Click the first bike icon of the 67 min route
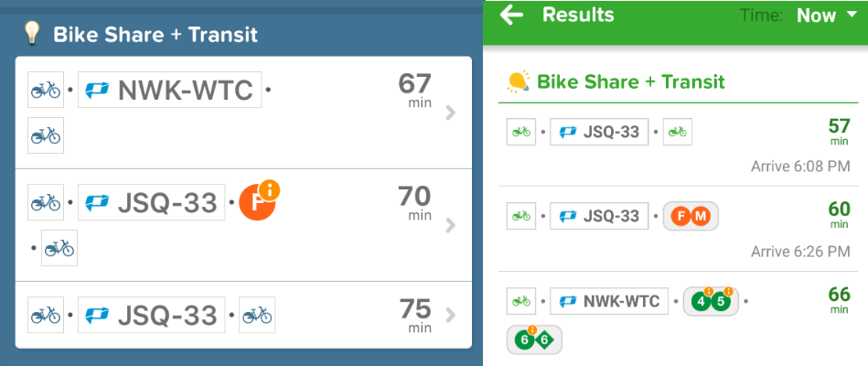The height and width of the screenshot is (366, 868). coord(46,90)
